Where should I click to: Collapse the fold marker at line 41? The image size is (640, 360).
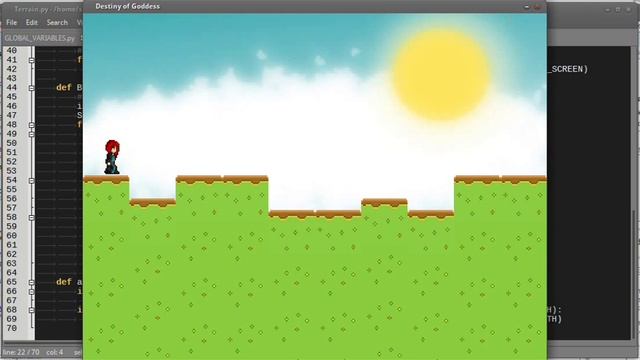[31, 60]
